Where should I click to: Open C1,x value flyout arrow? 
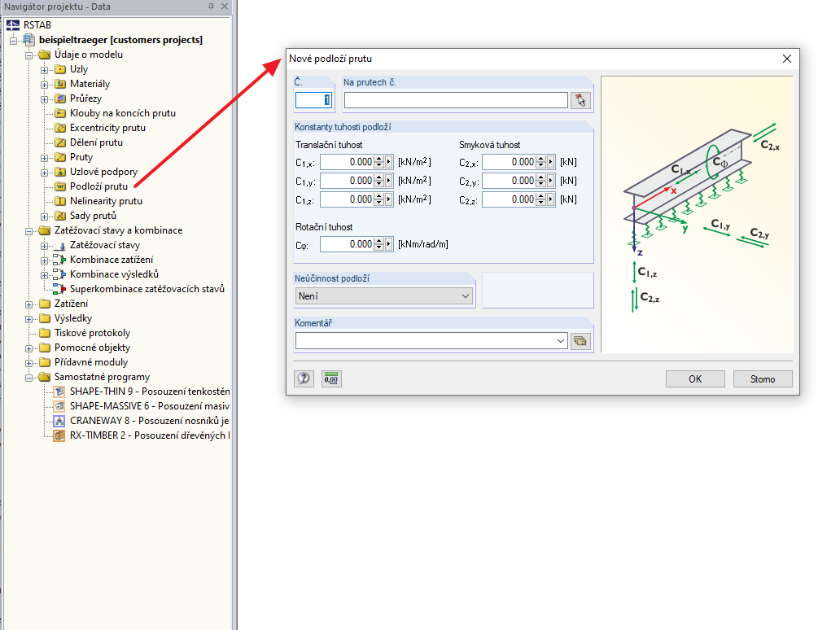point(389,162)
